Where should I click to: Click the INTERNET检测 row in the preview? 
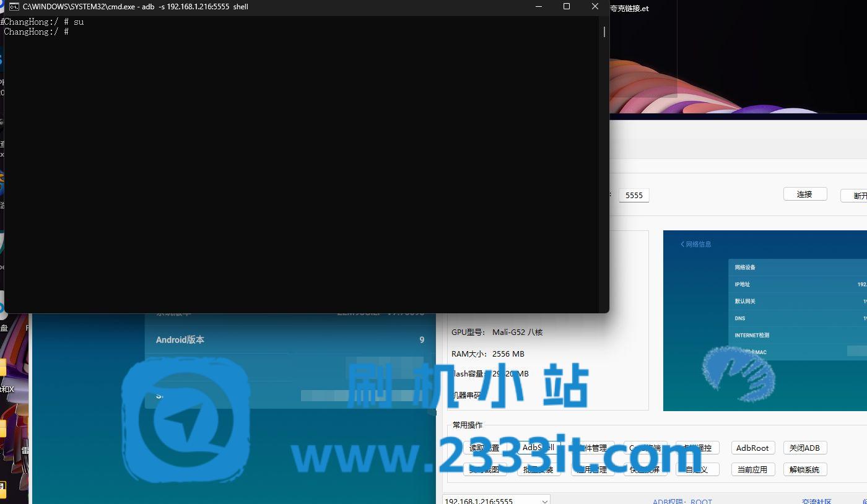(798, 335)
